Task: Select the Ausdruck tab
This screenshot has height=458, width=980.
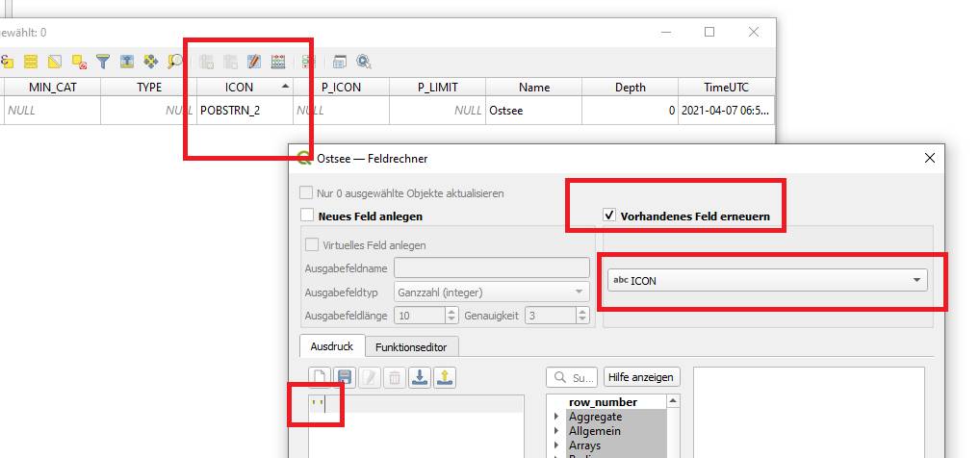Action: 331,346
